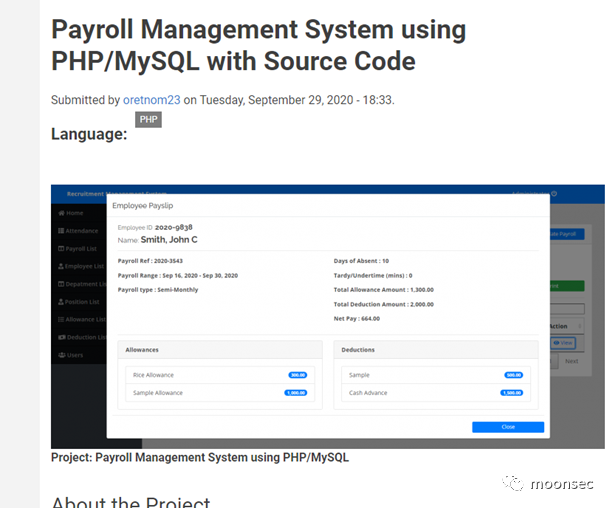Click the Payroll Range date text

coord(178,275)
